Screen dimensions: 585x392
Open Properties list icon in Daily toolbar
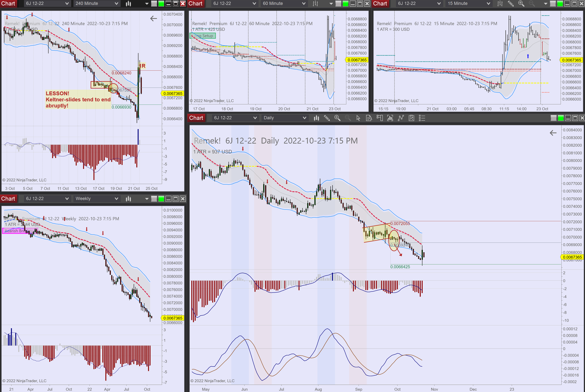click(x=422, y=118)
